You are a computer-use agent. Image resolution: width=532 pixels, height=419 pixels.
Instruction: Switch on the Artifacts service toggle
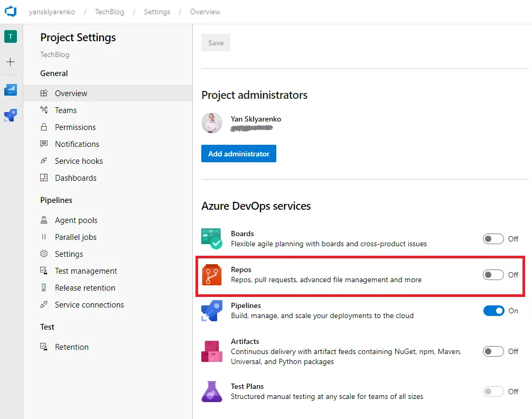tap(493, 351)
